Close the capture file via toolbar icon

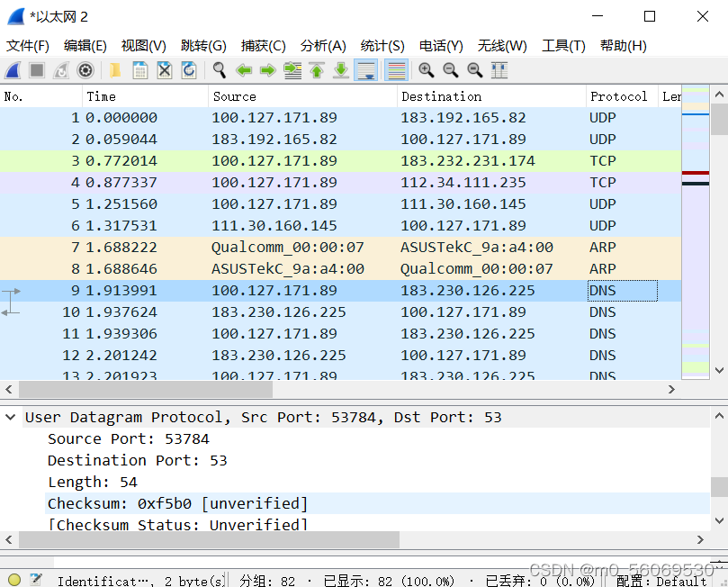165,70
